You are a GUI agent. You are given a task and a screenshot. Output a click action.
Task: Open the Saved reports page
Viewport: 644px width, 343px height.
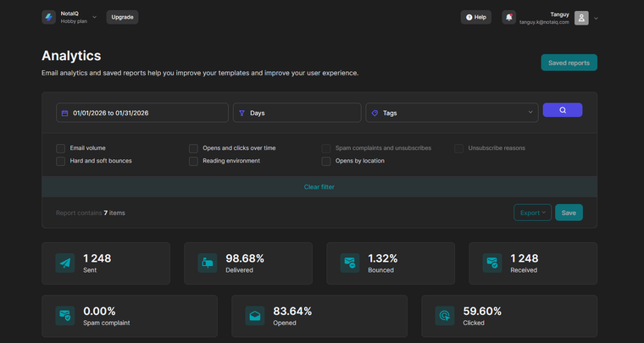click(569, 63)
